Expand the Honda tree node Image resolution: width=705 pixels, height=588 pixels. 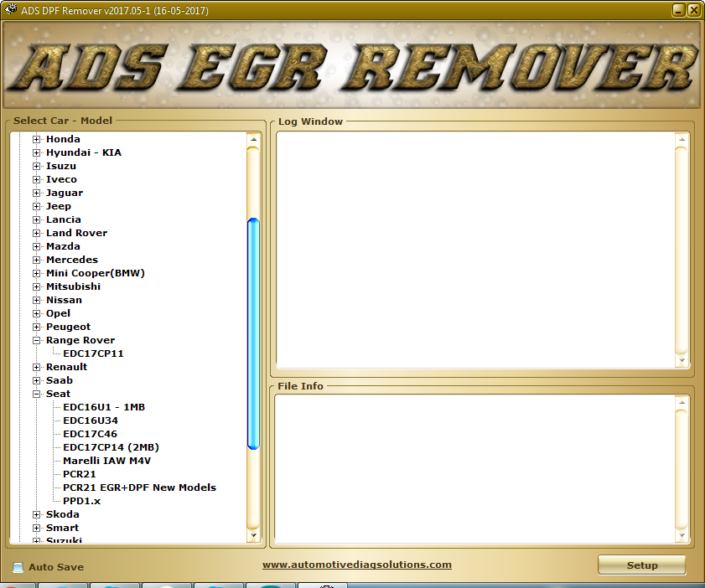point(36,139)
